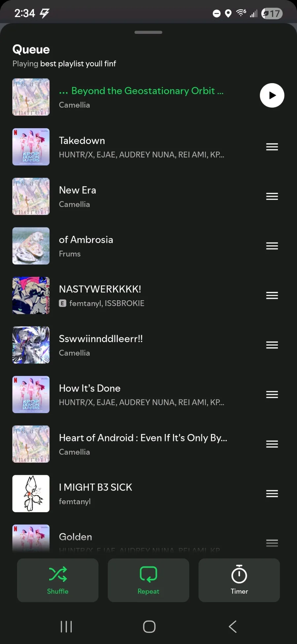The image size is (297, 644).
Task: Tap the reorder handle next to Takedown
Action: [272, 147]
